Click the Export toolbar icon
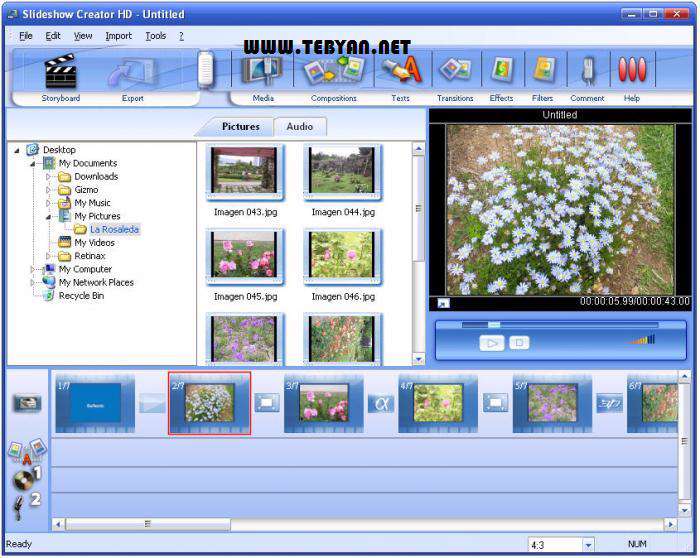The image size is (700, 558). pyautogui.click(x=132, y=71)
